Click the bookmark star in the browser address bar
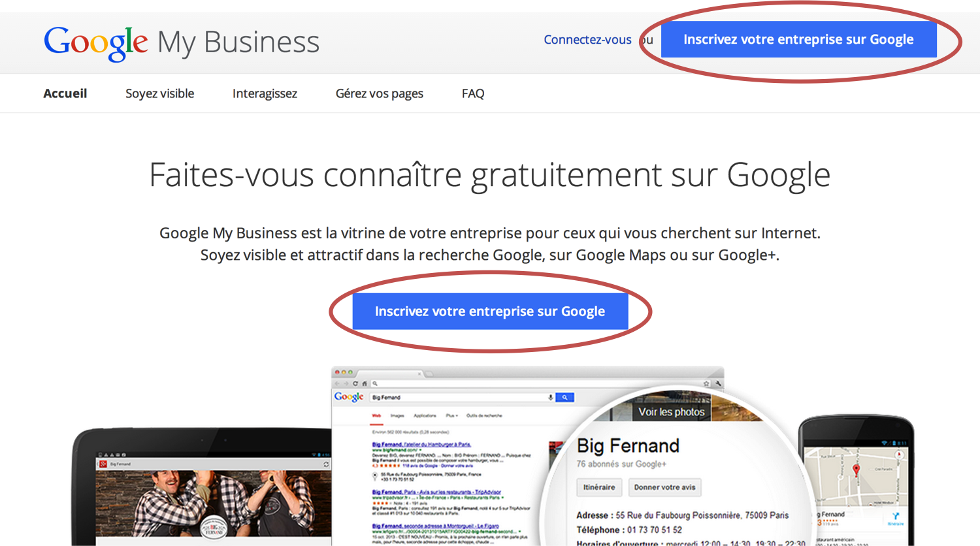This screenshot has width=980, height=546. (x=706, y=383)
